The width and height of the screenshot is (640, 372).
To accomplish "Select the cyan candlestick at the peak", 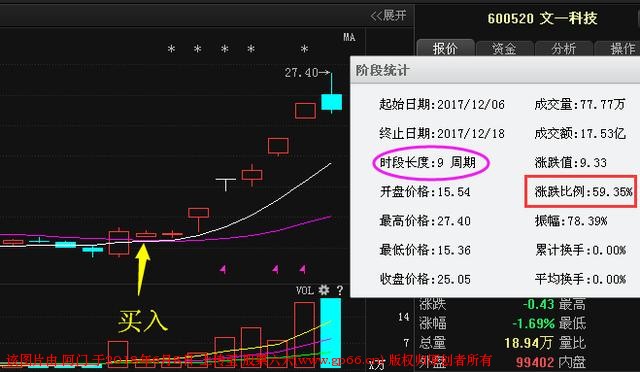I will (x=331, y=102).
